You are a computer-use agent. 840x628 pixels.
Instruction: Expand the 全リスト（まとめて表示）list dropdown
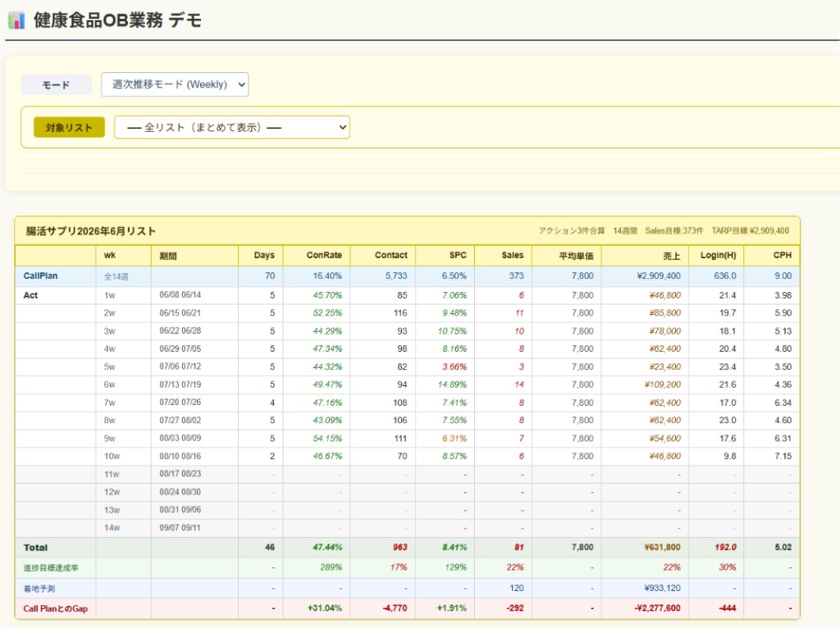click(232, 127)
